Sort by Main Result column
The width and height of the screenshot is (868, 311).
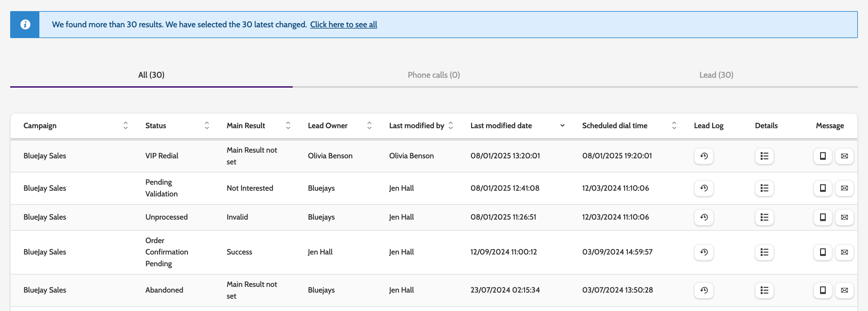click(x=288, y=126)
